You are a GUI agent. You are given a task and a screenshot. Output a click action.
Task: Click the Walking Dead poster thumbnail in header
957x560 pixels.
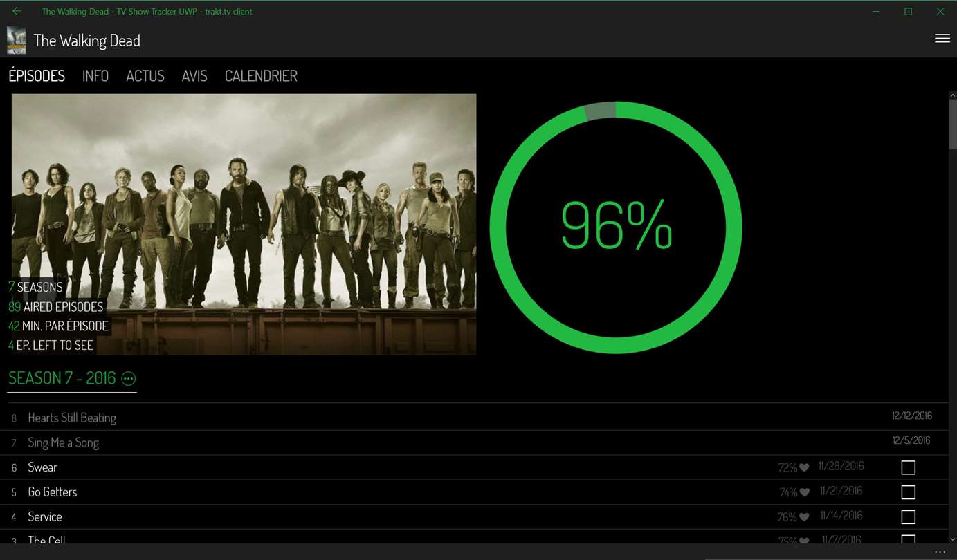tap(16, 41)
